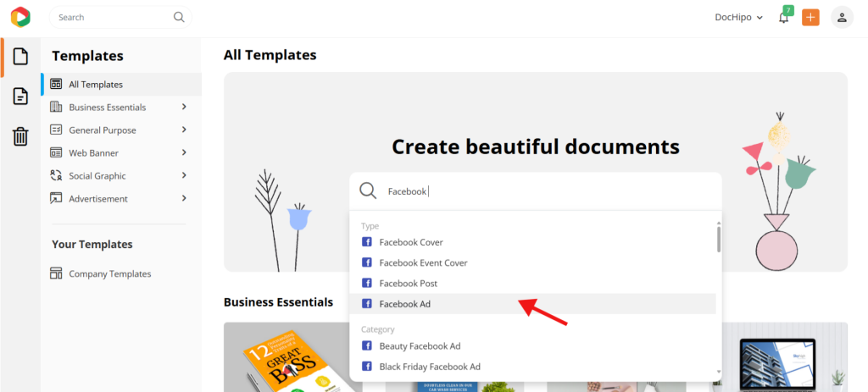
Task: Select the Documents page icon in left rail
Action: click(x=20, y=97)
